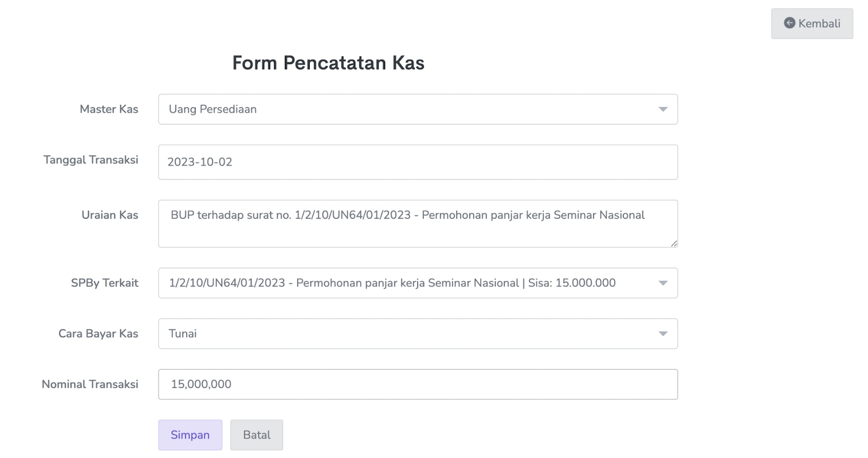The image size is (868, 458).
Task: Expand the SPBy Terkait select box
Action: point(412,283)
